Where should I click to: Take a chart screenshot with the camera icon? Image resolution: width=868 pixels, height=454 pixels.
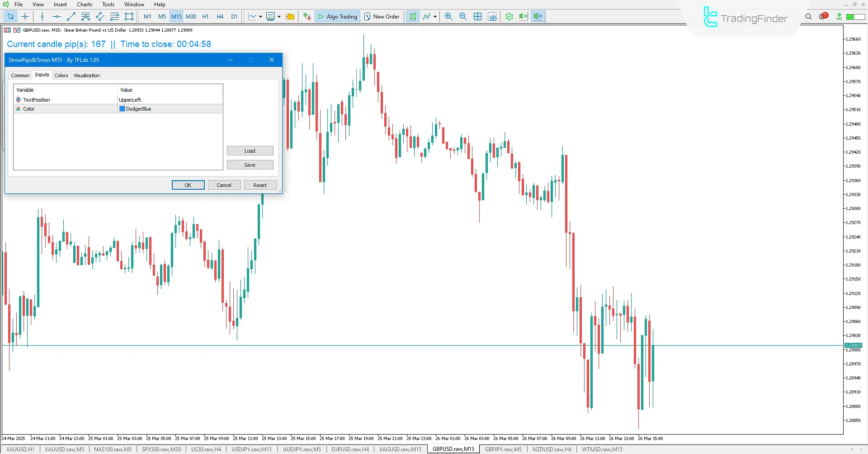pos(492,17)
